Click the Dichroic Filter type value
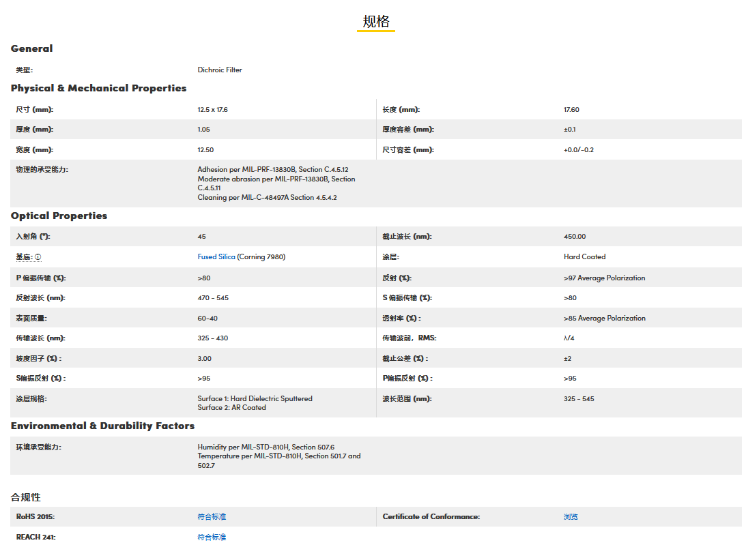The height and width of the screenshot is (560, 746). [x=220, y=70]
